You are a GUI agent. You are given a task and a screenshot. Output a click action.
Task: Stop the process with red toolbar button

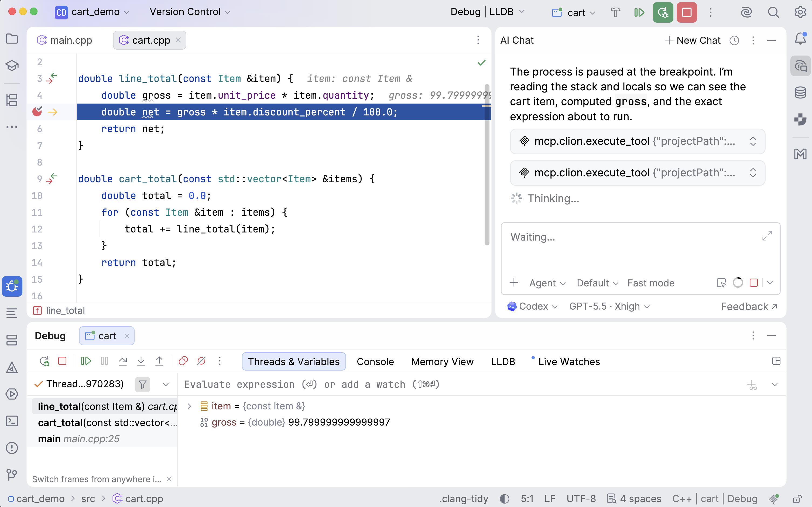pyautogui.click(x=687, y=12)
